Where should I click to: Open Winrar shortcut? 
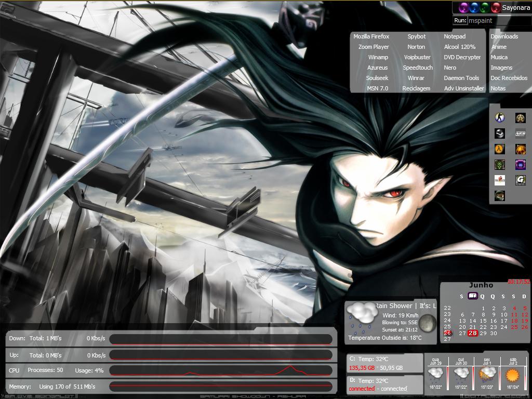coord(416,78)
